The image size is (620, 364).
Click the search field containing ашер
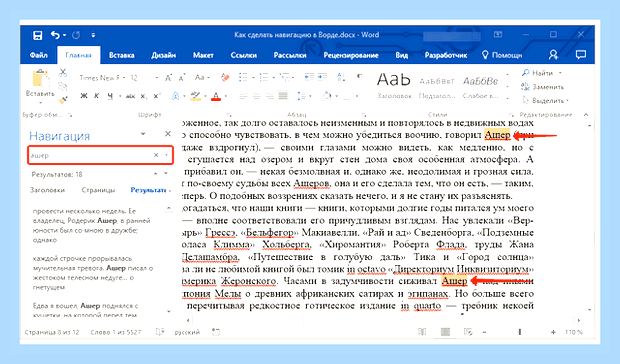tap(100, 155)
